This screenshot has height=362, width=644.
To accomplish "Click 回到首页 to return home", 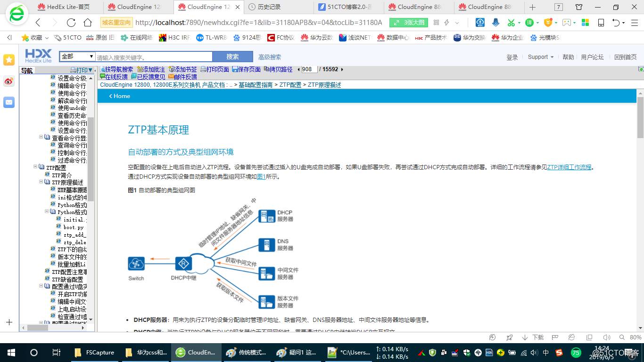I will [626, 57].
